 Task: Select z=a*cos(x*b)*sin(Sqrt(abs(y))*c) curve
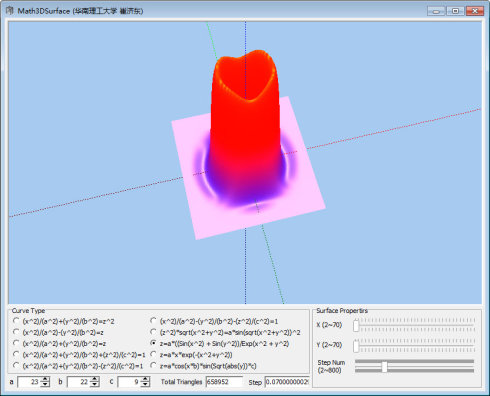click(203, 366)
